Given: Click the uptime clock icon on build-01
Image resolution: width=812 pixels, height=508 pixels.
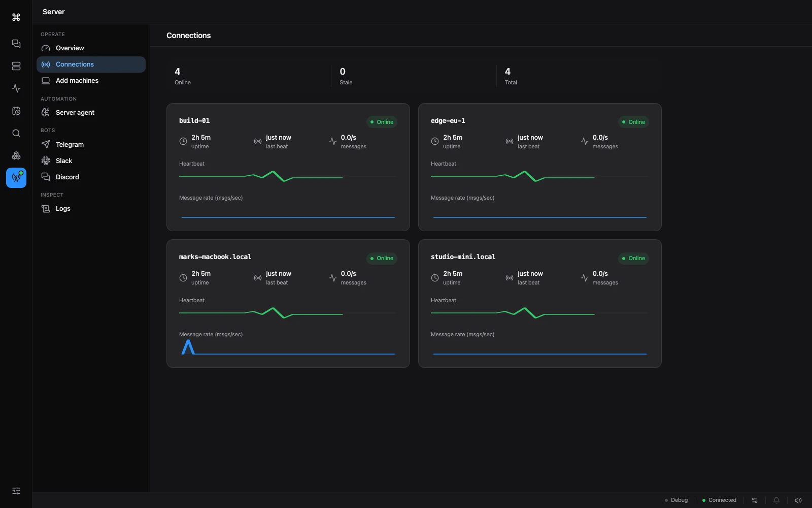Looking at the screenshot, I should click(x=183, y=142).
